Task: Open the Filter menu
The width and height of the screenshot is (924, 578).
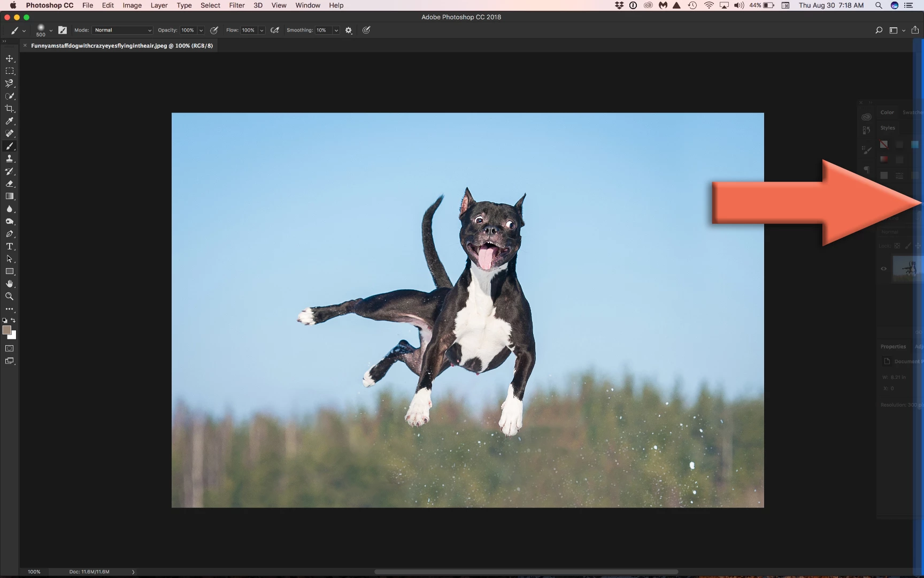Action: coord(237,5)
